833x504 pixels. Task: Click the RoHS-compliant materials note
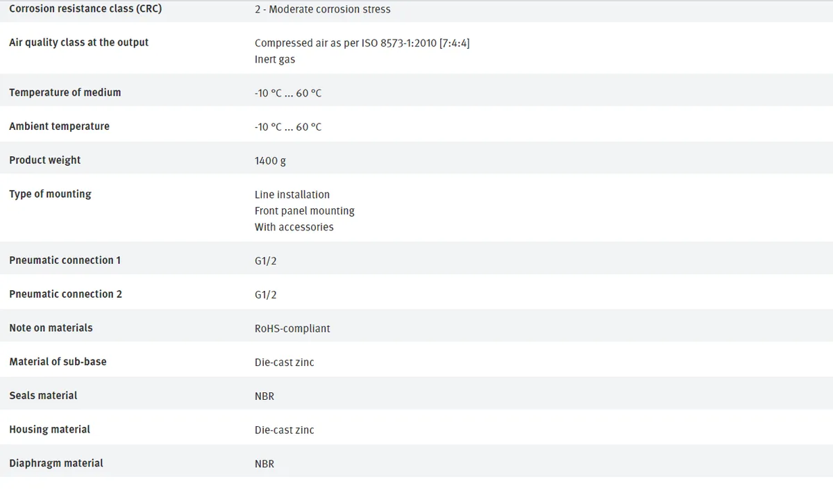292,328
